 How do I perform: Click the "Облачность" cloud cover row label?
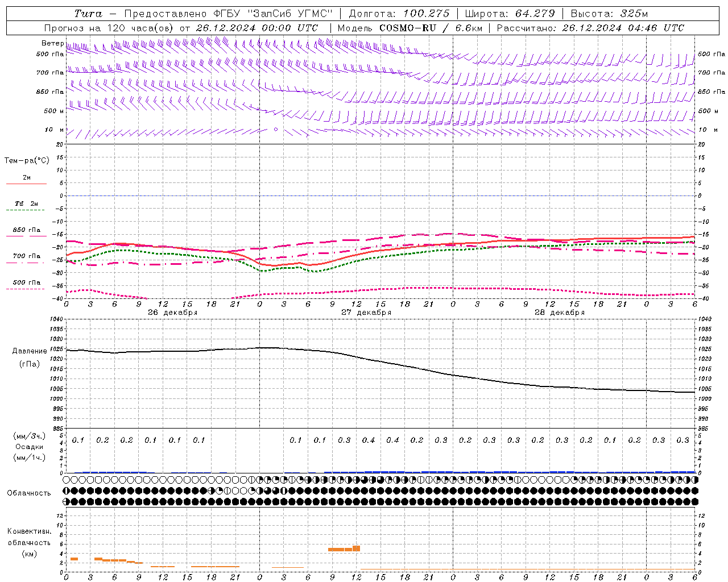pos(29,493)
